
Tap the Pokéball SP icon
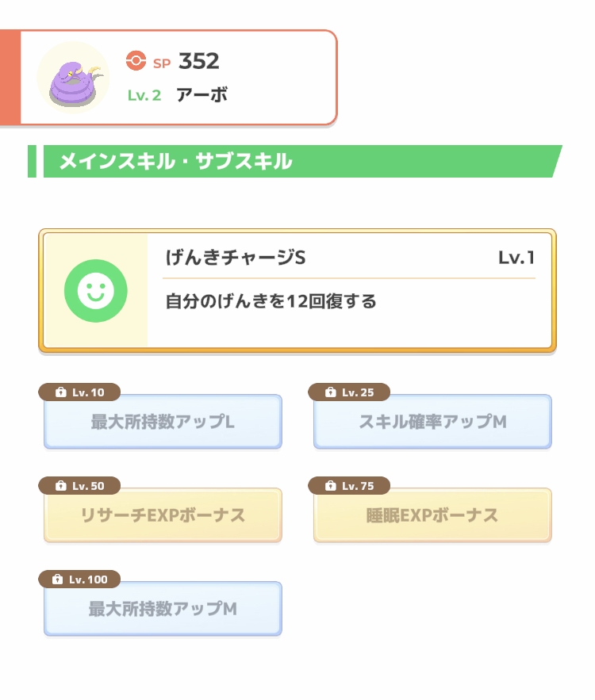point(136,60)
